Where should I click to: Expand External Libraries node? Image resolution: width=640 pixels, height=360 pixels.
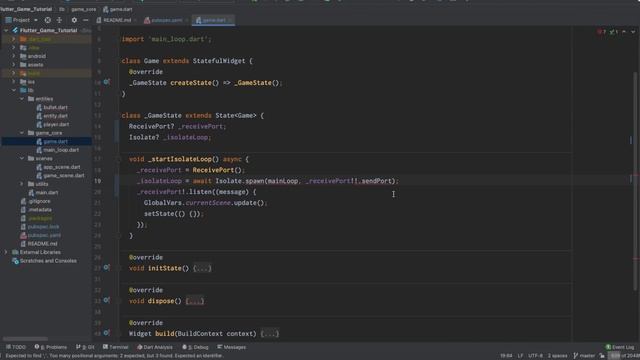(x=6, y=252)
